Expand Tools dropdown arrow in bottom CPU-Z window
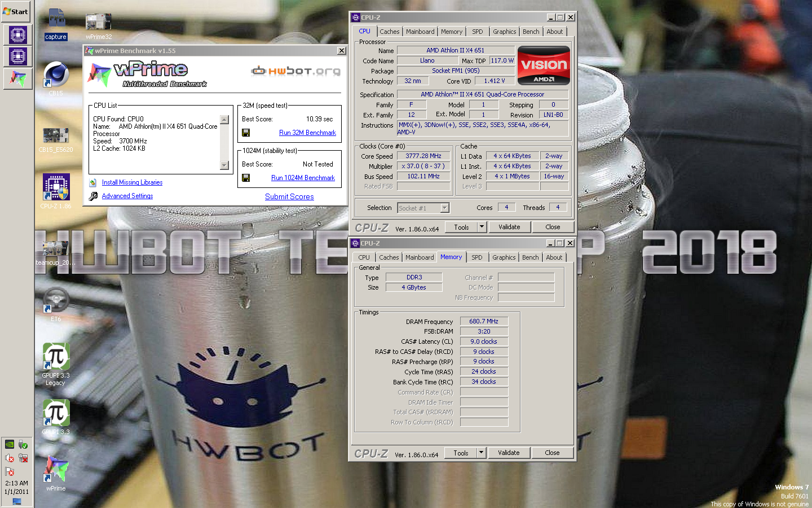 tap(481, 453)
